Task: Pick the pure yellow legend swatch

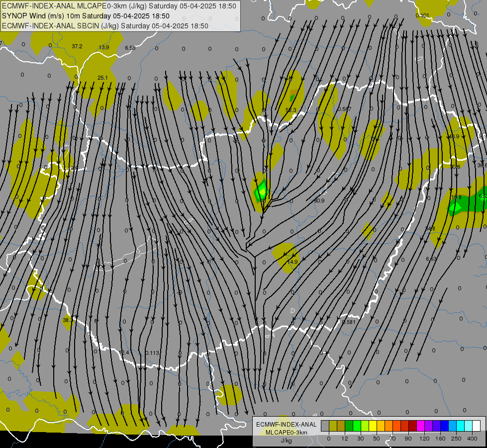Action: [373, 426]
